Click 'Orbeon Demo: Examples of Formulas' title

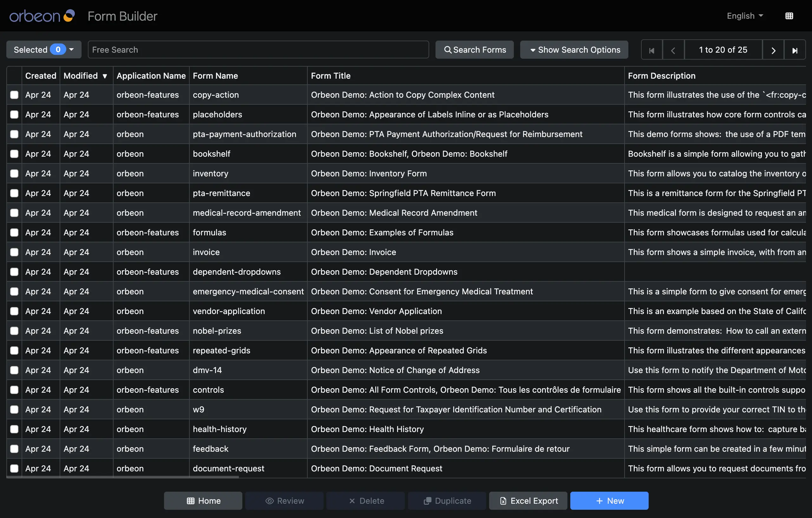pyautogui.click(x=382, y=233)
